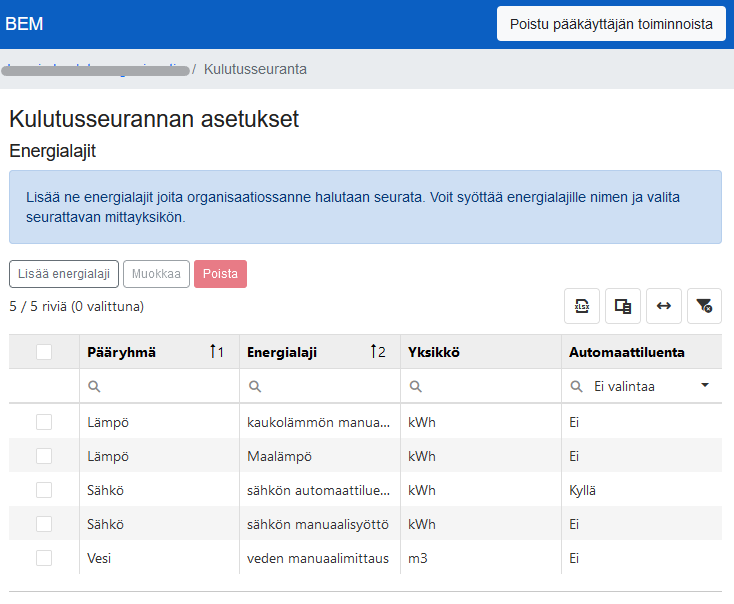Click the Kyllä value cell
The width and height of the screenshot is (734, 604).
point(641,490)
